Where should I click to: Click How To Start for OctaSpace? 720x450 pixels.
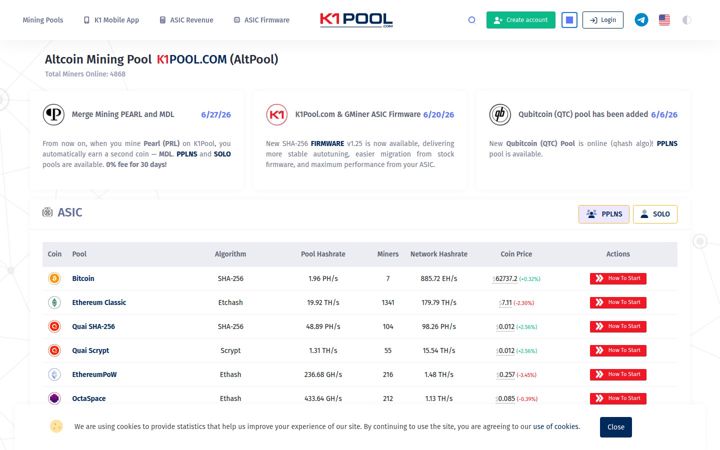(x=618, y=398)
